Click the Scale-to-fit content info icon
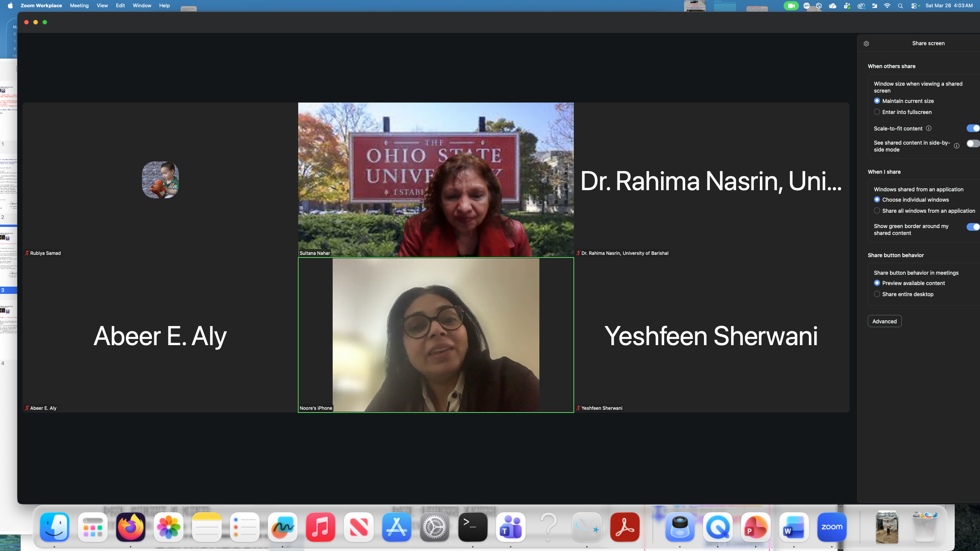Screen dimensions: 980x551 click(929, 129)
